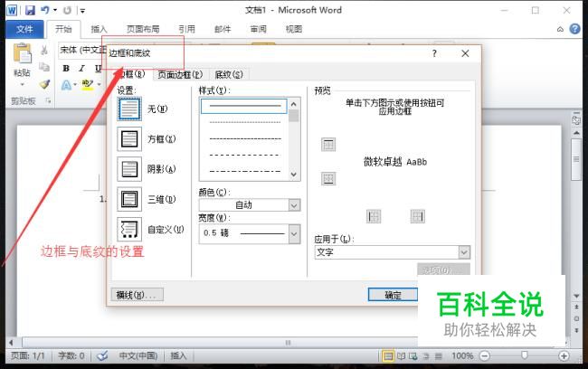
Task: Click the 页面: 1/1 page indicator
Action: tap(28, 355)
